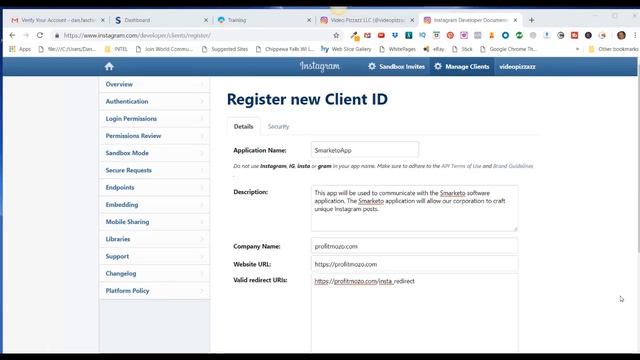Click the Chrome profile avatar
This screenshot has width=640, height=360.
coord(621,36)
